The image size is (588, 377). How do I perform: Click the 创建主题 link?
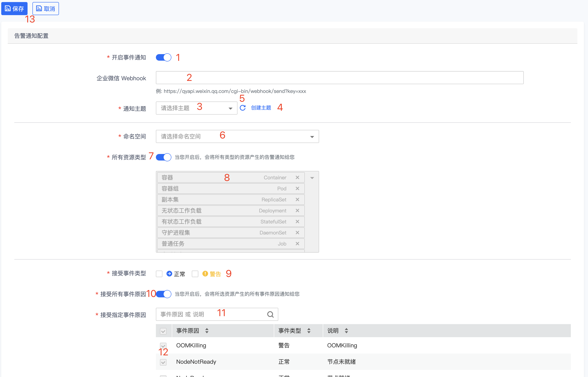pos(261,108)
